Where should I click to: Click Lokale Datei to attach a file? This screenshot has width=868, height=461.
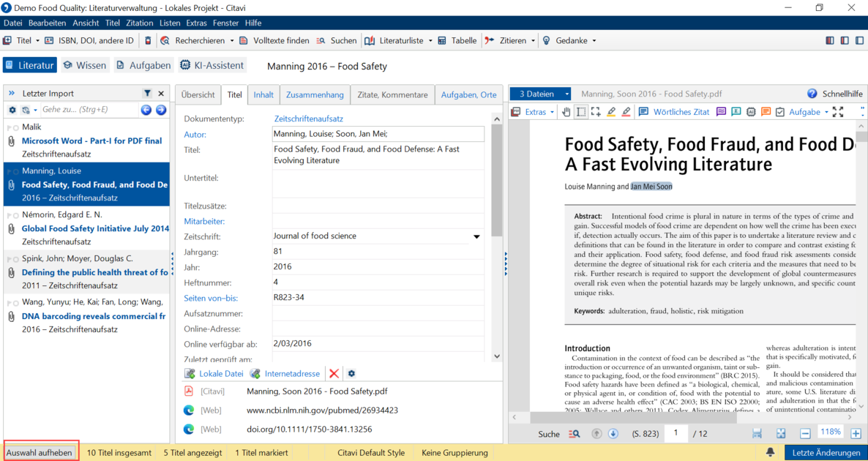pos(214,374)
